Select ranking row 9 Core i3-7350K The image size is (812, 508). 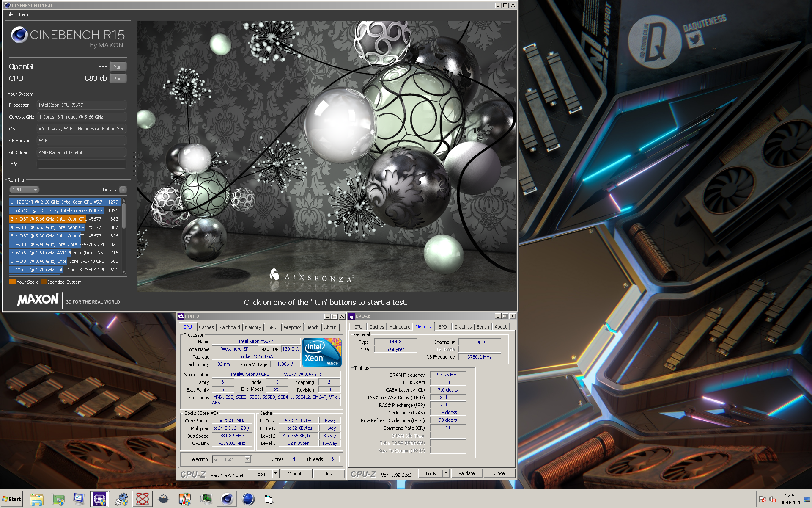(x=65, y=270)
